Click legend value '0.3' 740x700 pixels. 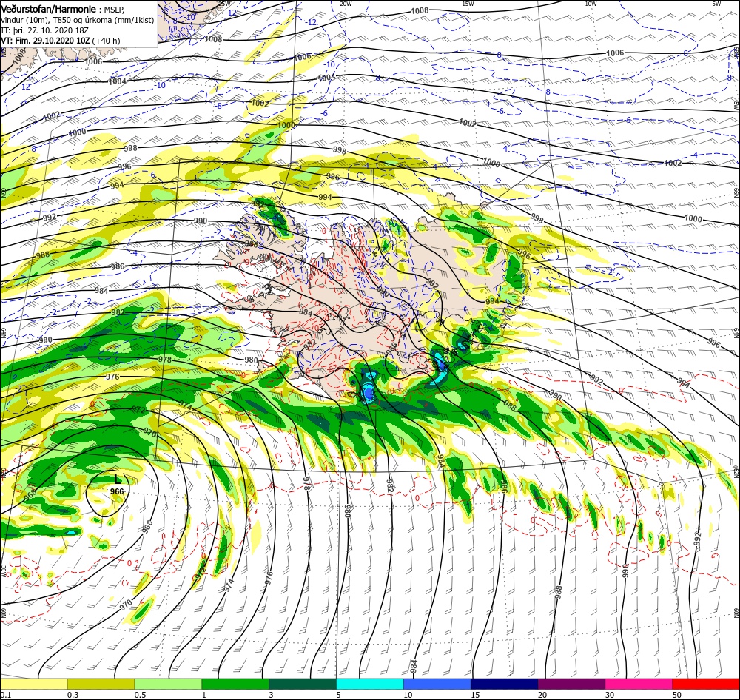(73, 695)
